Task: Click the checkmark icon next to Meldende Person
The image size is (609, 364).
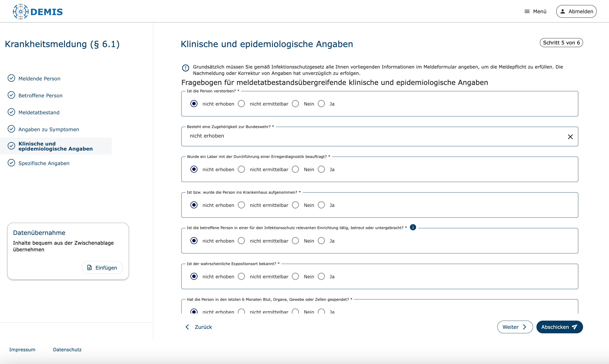Action: tap(11, 78)
